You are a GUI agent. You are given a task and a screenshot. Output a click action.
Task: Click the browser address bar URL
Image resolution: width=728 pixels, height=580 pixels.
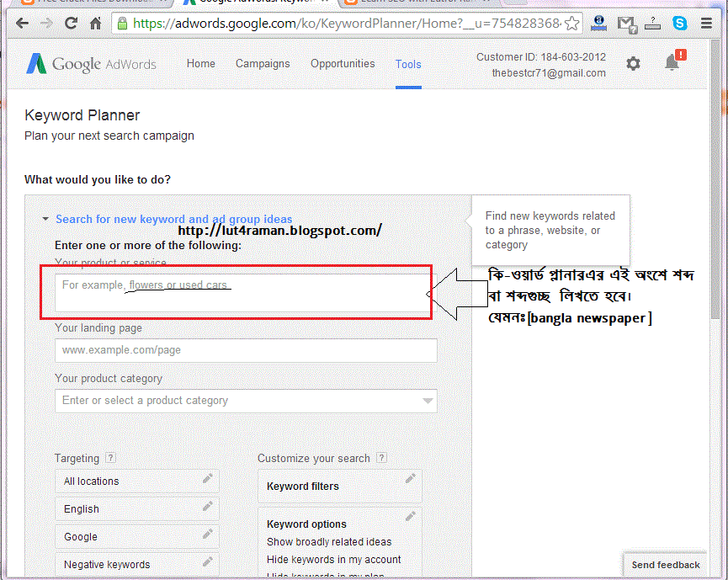tap(347, 24)
